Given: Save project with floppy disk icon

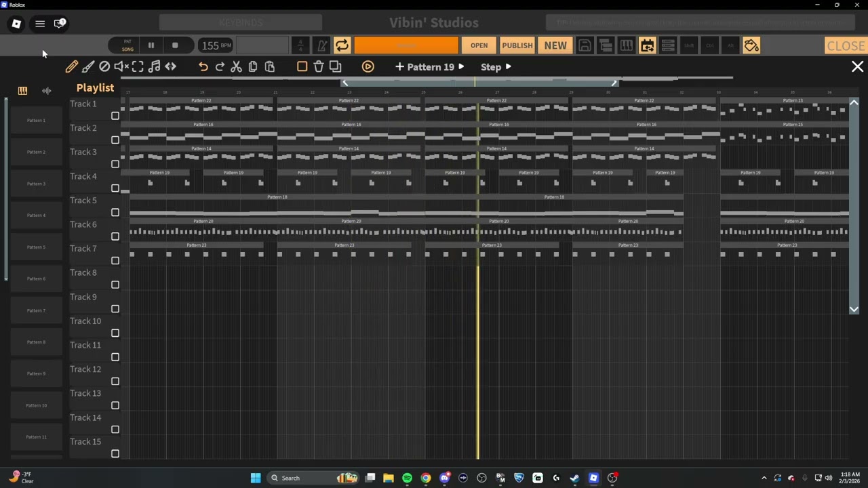Looking at the screenshot, I should [585, 45].
